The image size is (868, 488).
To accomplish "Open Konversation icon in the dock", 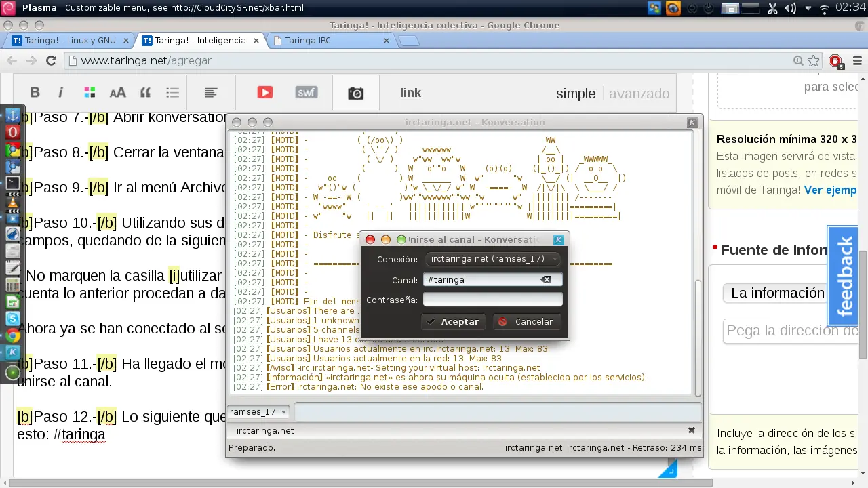I will tap(12, 352).
